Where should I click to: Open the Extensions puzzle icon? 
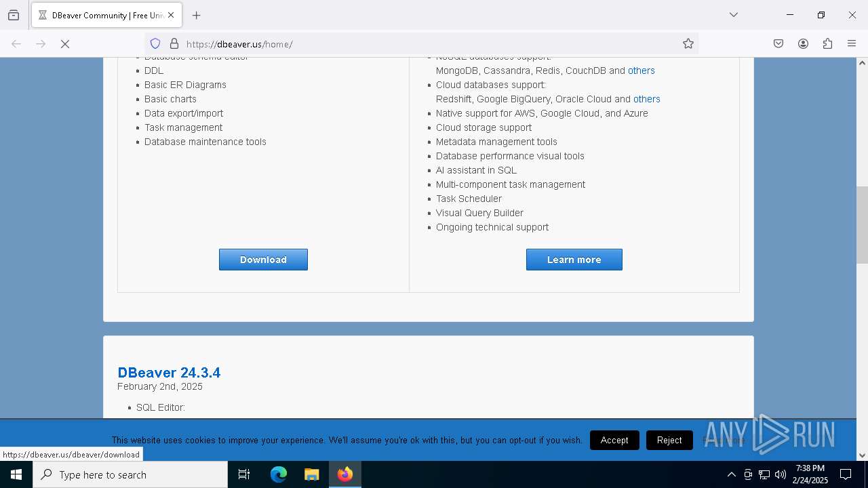827,43
